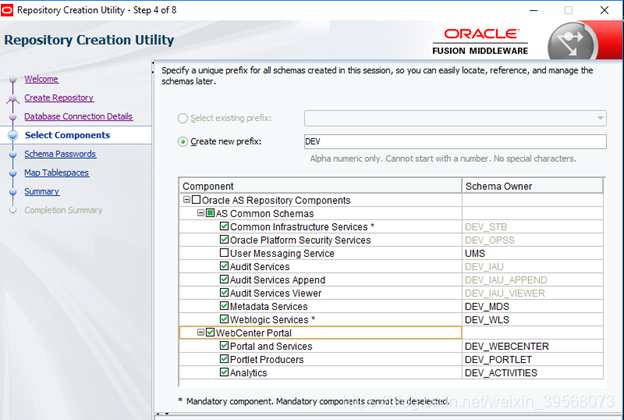
Task: Toggle Common Infrastructure Services checkbox
Action: click(224, 227)
